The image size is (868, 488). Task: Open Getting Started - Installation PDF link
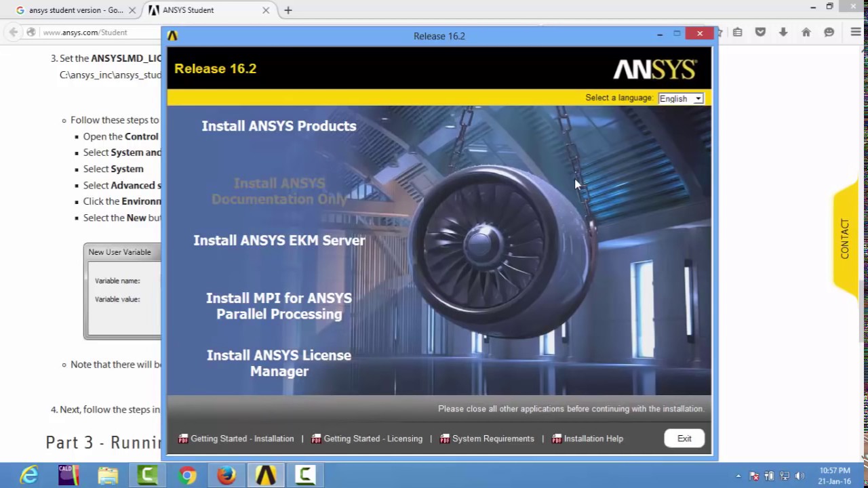pyautogui.click(x=242, y=439)
